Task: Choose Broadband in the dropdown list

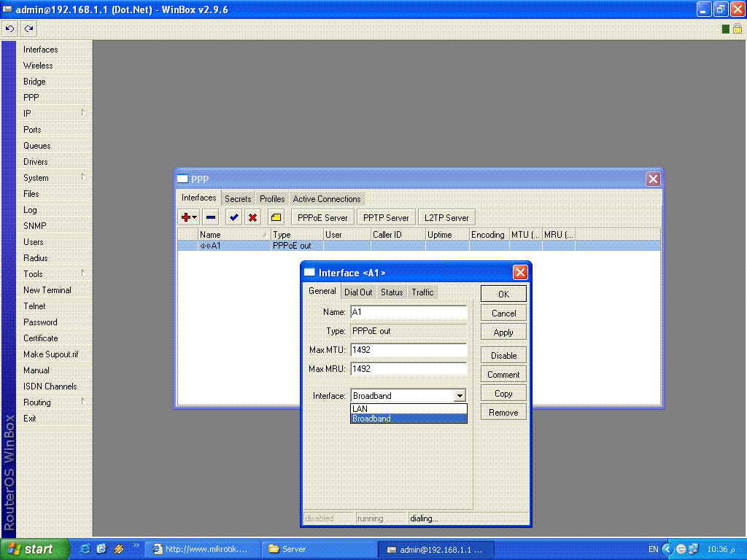Action: pyautogui.click(x=409, y=418)
